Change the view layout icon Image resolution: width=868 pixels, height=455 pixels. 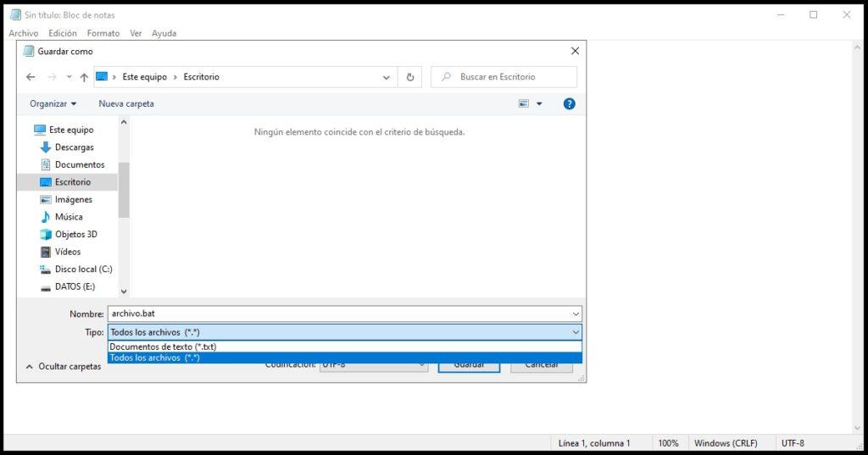point(525,103)
